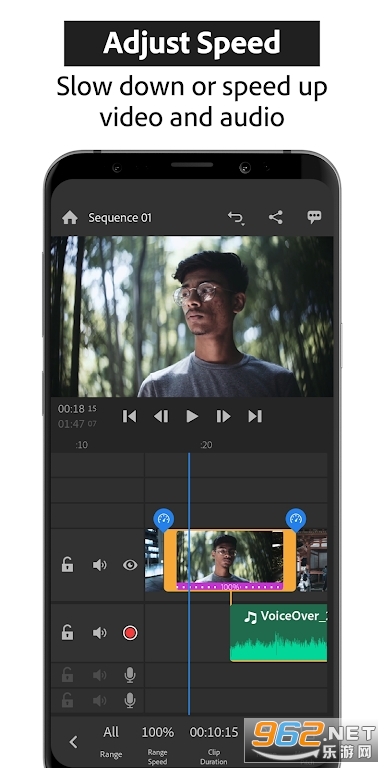Select the Sequence 01 title
Screen dimensions: 384x768
point(120,217)
